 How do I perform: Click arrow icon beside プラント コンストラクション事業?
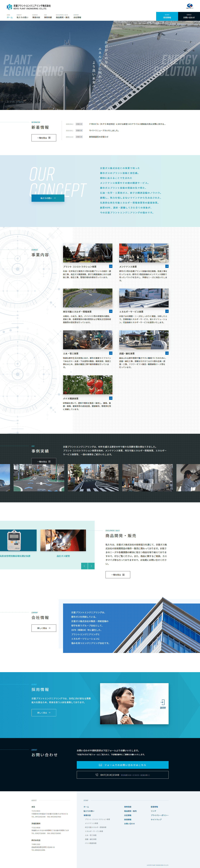(x=110, y=266)
